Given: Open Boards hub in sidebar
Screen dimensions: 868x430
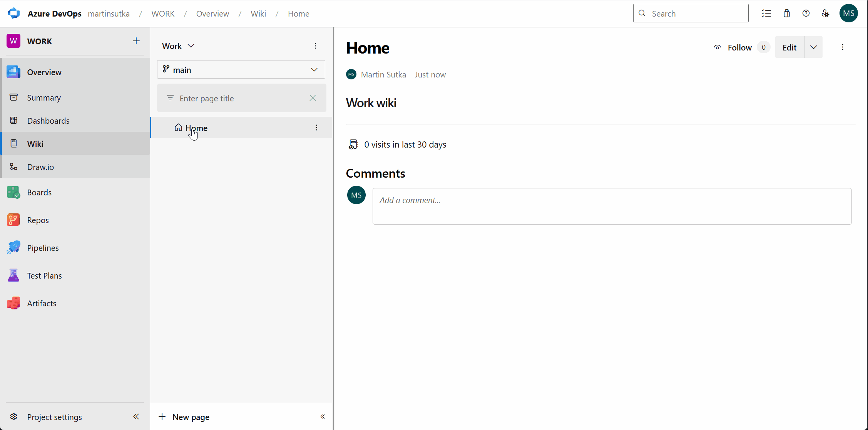Looking at the screenshot, I should tap(75, 192).
